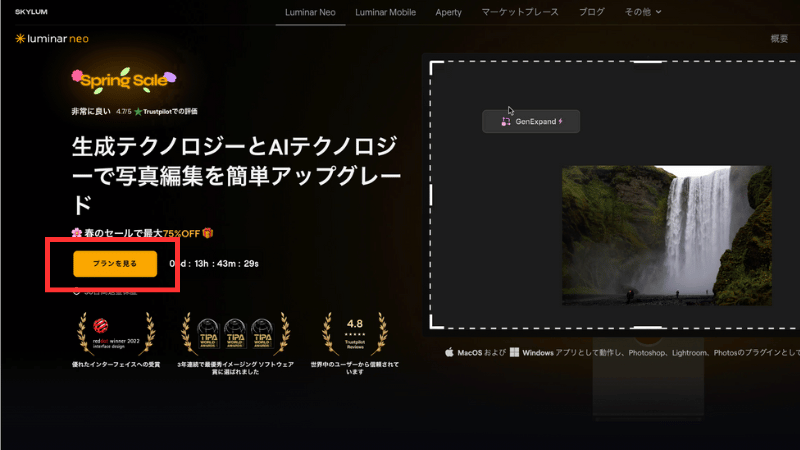This screenshot has height=450, width=800.
Task: Click the Trustpilot green star icon
Action: click(x=138, y=111)
